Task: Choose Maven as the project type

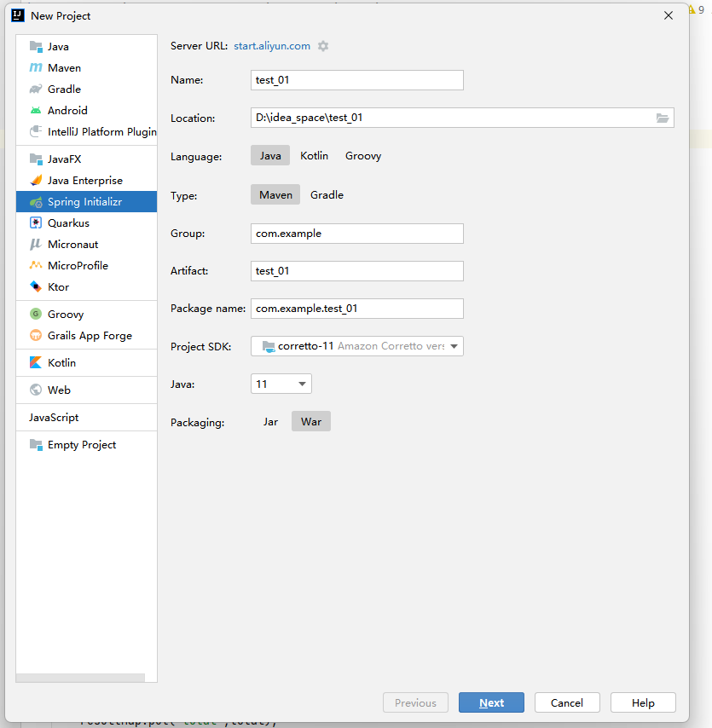Action: coord(275,194)
